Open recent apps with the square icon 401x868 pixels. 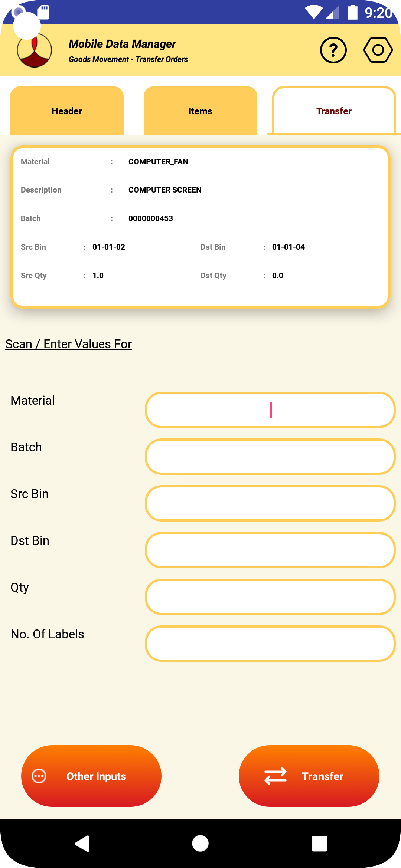click(x=319, y=844)
